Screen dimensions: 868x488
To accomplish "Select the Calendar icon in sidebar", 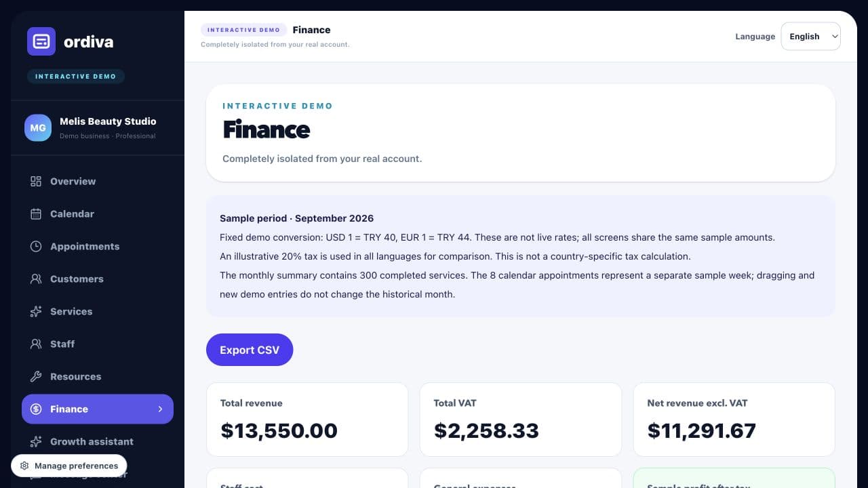I will (36, 213).
